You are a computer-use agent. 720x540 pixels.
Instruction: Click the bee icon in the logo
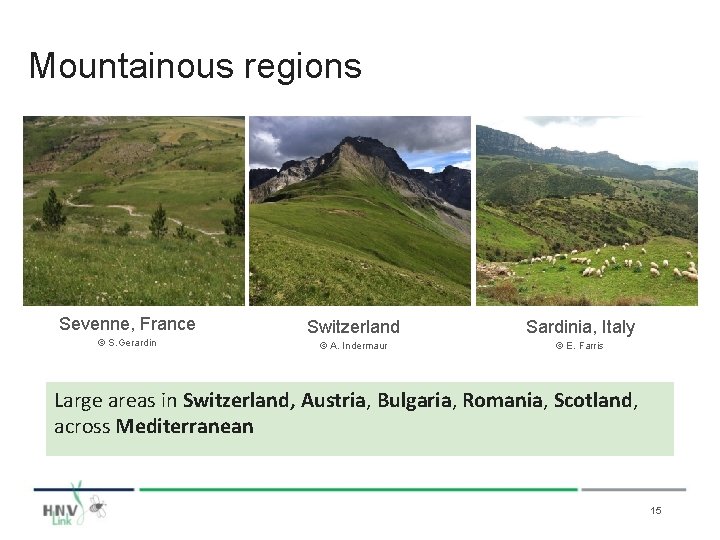(97, 507)
